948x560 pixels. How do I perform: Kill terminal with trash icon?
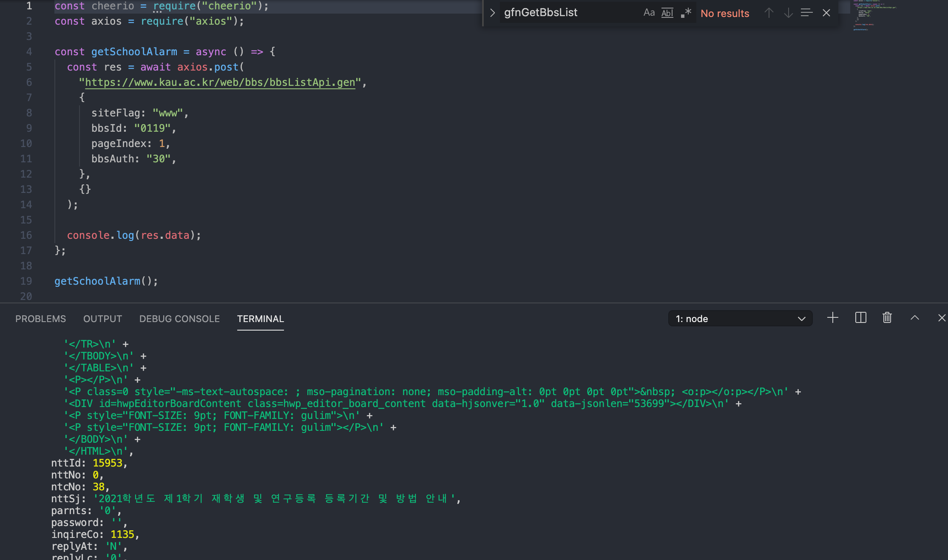point(887,318)
